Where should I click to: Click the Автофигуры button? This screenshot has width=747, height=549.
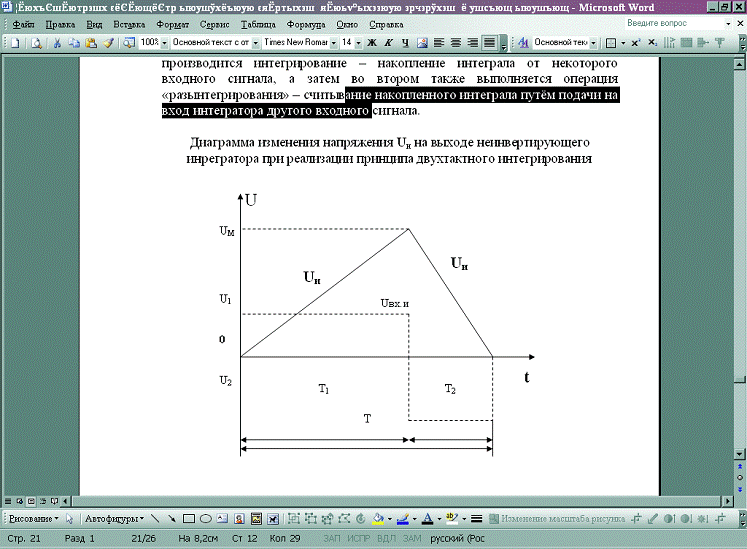[x=114, y=519]
